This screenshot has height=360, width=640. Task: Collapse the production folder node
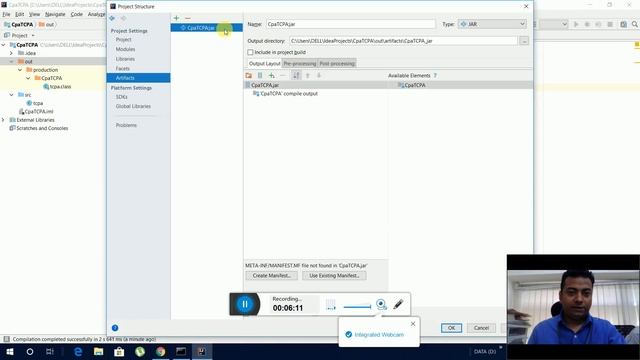click(x=20, y=70)
